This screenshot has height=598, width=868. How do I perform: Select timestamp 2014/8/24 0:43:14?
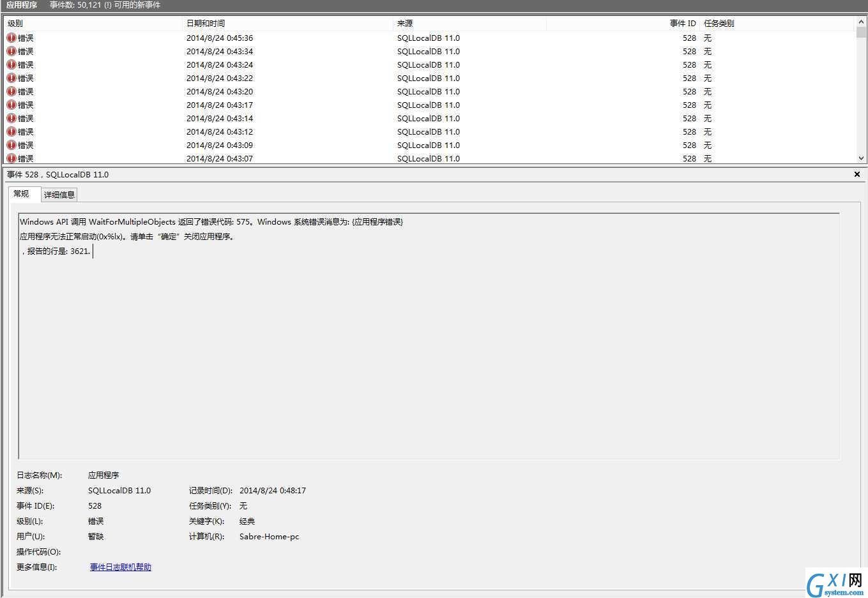[220, 118]
